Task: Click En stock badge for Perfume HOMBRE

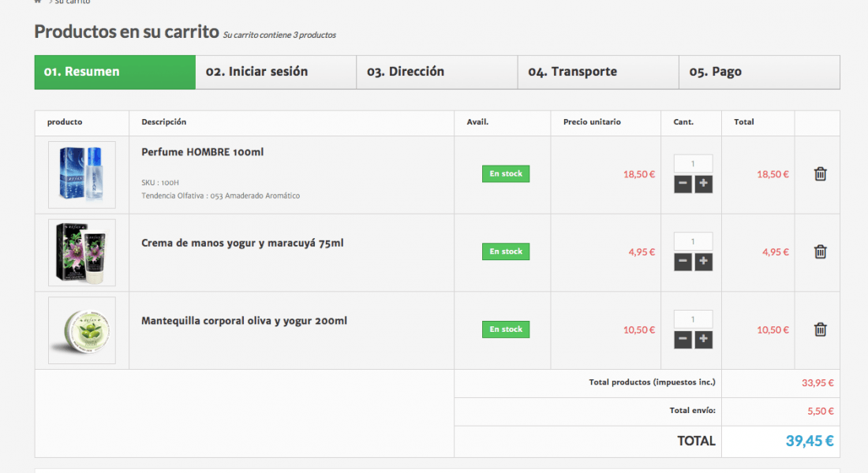Action: [505, 173]
